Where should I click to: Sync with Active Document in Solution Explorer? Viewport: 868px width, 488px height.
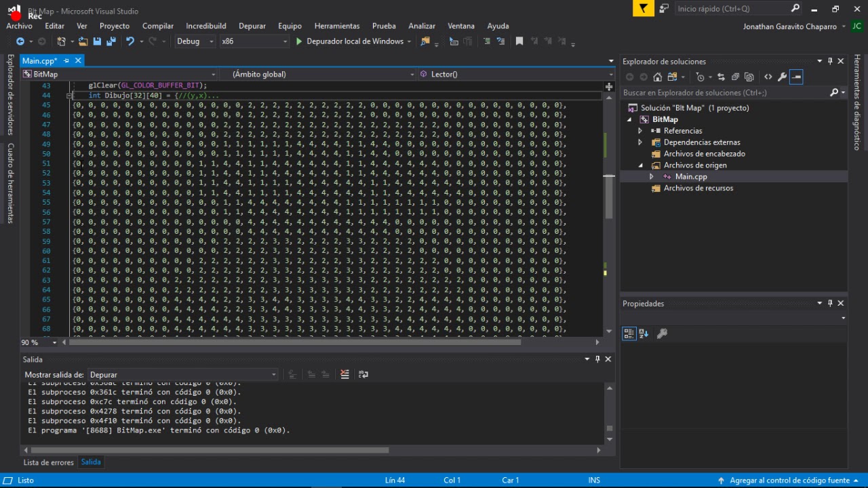[x=721, y=77]
